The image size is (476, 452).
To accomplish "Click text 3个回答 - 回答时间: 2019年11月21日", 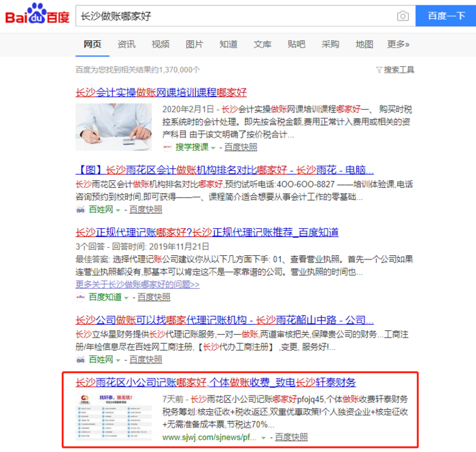I will (142, 246).
